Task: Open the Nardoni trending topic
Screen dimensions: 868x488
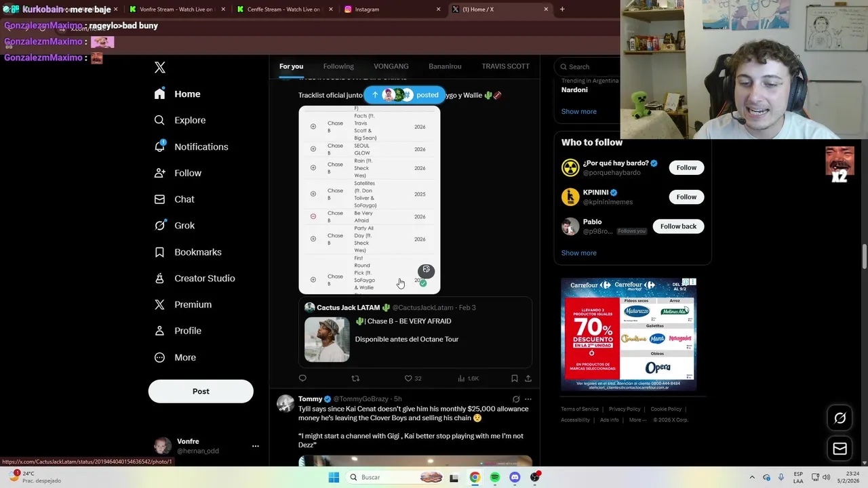Action: 574,89
